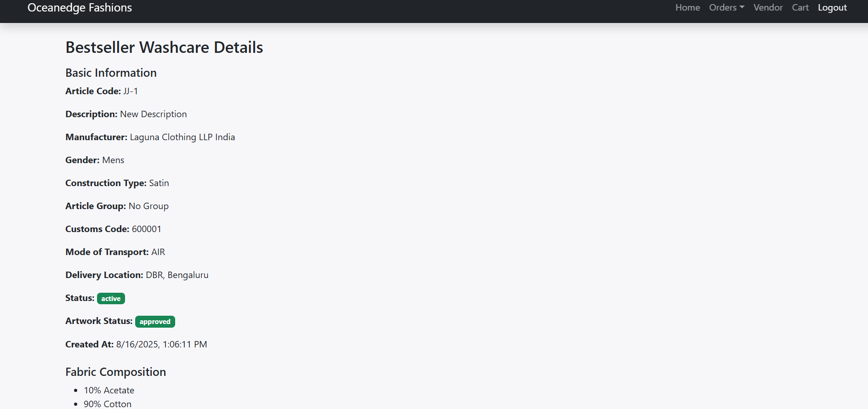Log out using the Logout link
This screenshot has width=868, height=409.
point(832,8)
